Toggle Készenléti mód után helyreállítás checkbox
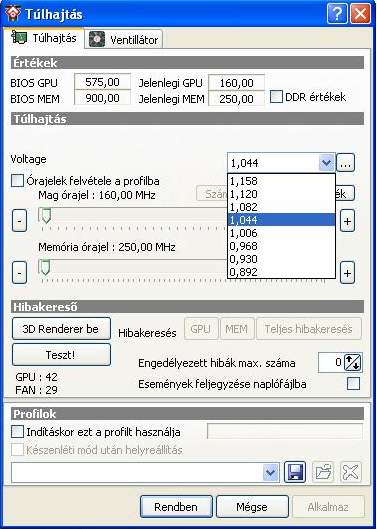377x529 pixels. click(17, 450)
